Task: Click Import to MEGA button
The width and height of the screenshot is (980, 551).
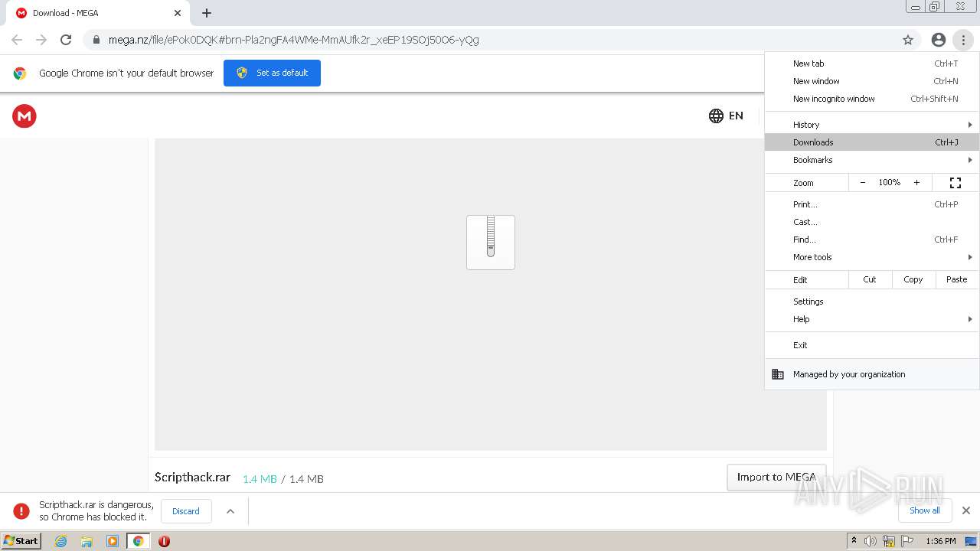Action: tap(776, 477)
